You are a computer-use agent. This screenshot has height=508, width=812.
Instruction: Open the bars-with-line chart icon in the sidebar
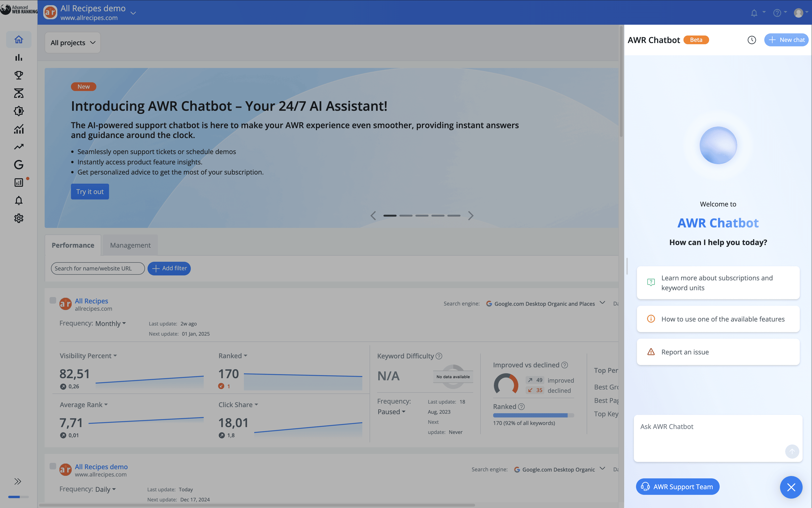pyautogui.click(x=19, y=129)
